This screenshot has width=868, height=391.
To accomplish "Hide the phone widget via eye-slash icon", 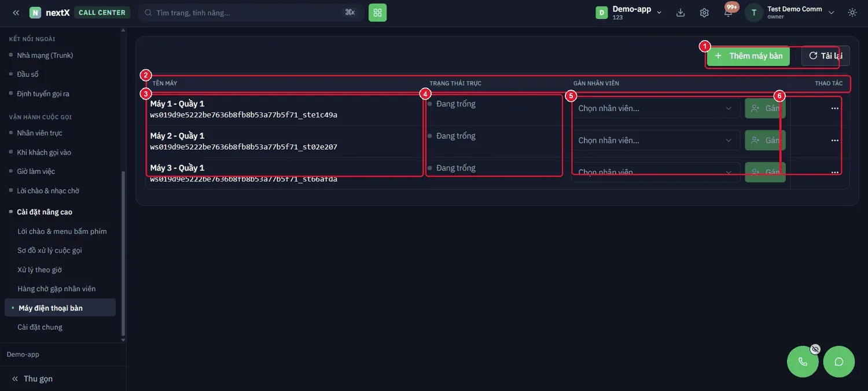I will (x=815, y=349).
